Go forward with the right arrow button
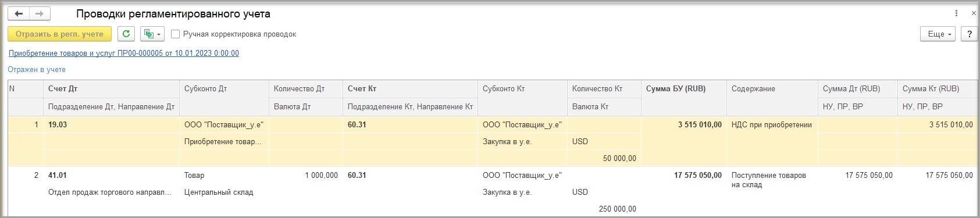This screenshot has width=980, height=218. 40,14
